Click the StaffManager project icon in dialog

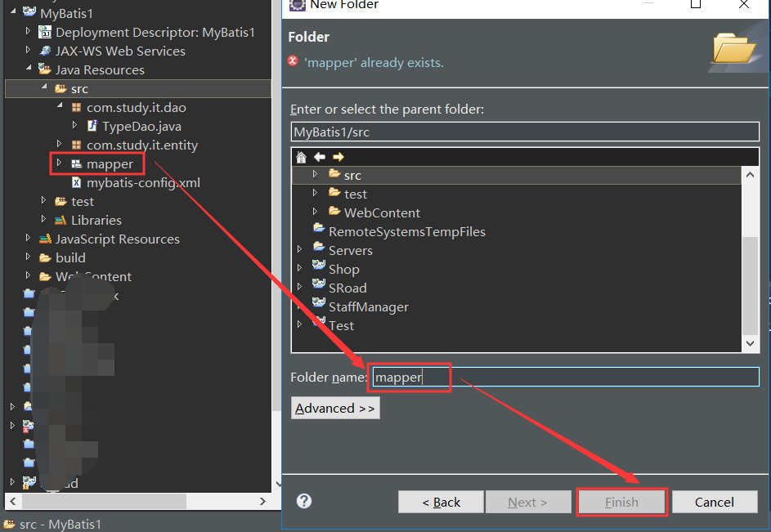(x=319, y=303)
